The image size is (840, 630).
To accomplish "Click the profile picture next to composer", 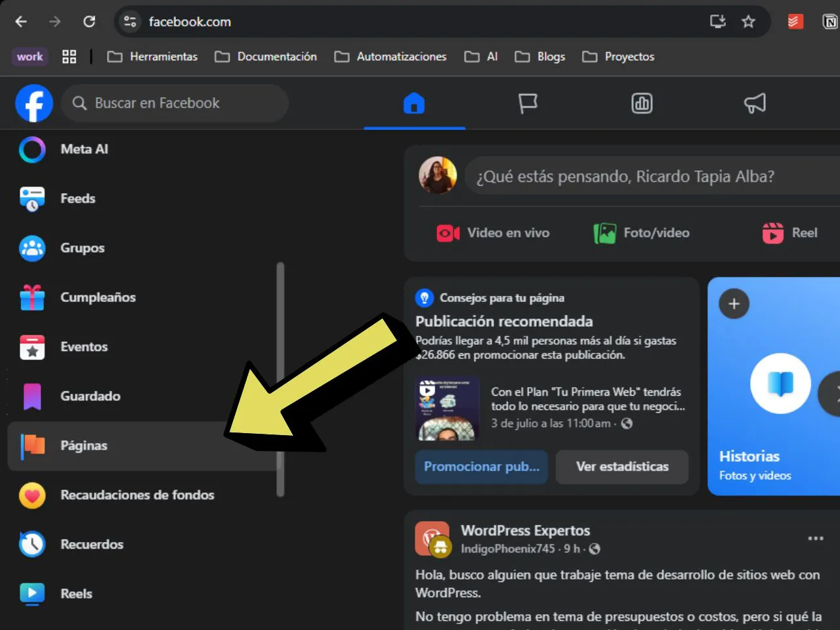I will coord(438,176).
